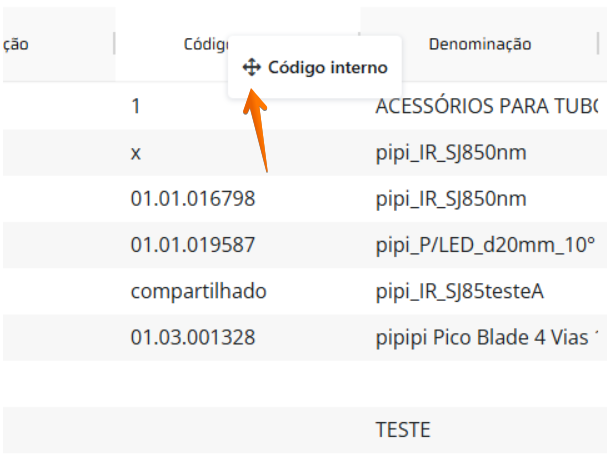Click pipi_IR_SJ850nm in the row with code x
The height and width of the screenshot is (470, 607).
click(x=450, y=153)
